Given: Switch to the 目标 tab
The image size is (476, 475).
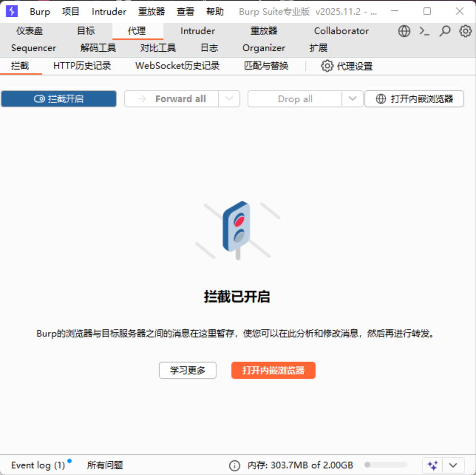Looking at the screenshot, I should 86,31.
